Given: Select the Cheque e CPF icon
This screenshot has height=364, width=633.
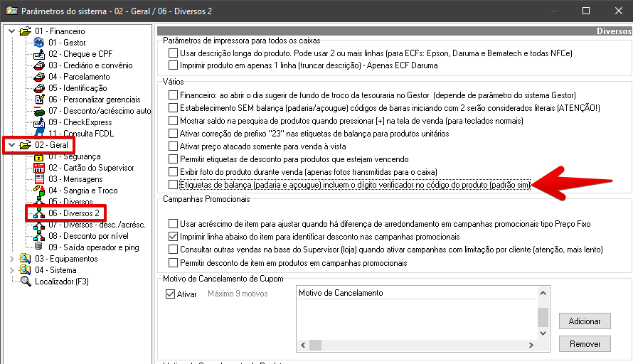Looking at the screenshot, I should tap(38, 54).
